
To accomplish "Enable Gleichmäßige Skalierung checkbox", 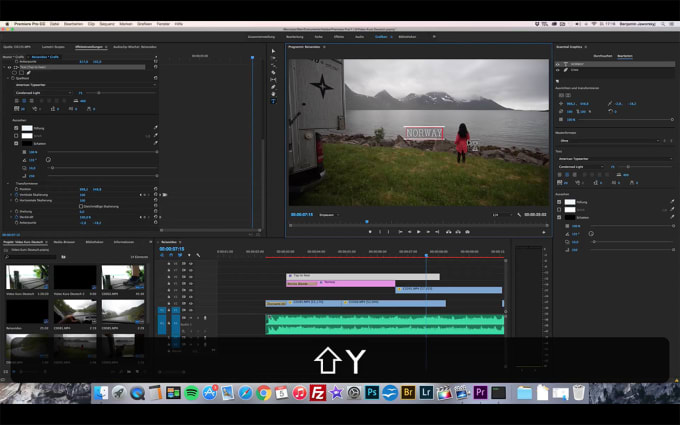I will (81, 206).
